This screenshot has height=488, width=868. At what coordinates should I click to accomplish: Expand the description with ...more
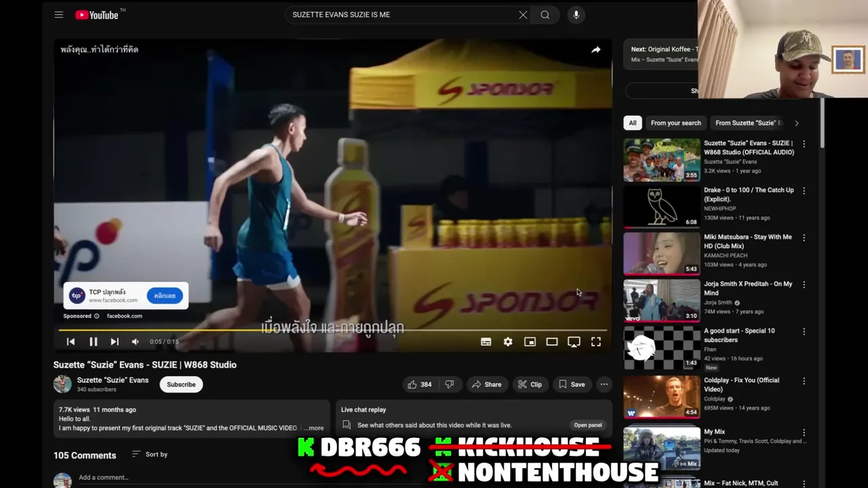click(x=315, y=428)
